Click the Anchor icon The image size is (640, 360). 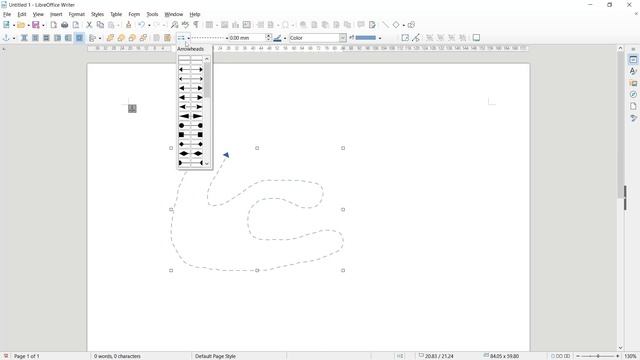tap(6, 38)
